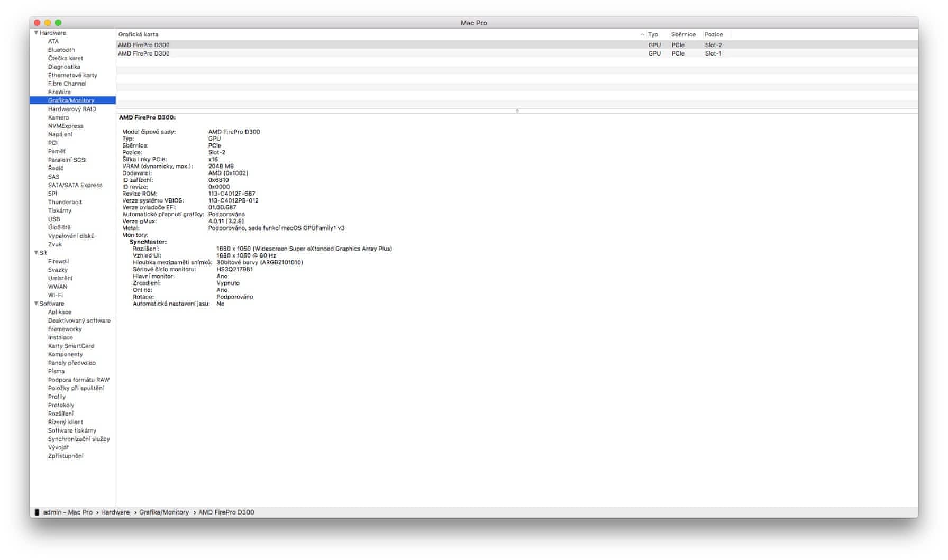
Task: Select Vypalování disků item
Action: [x=71, y=236]
